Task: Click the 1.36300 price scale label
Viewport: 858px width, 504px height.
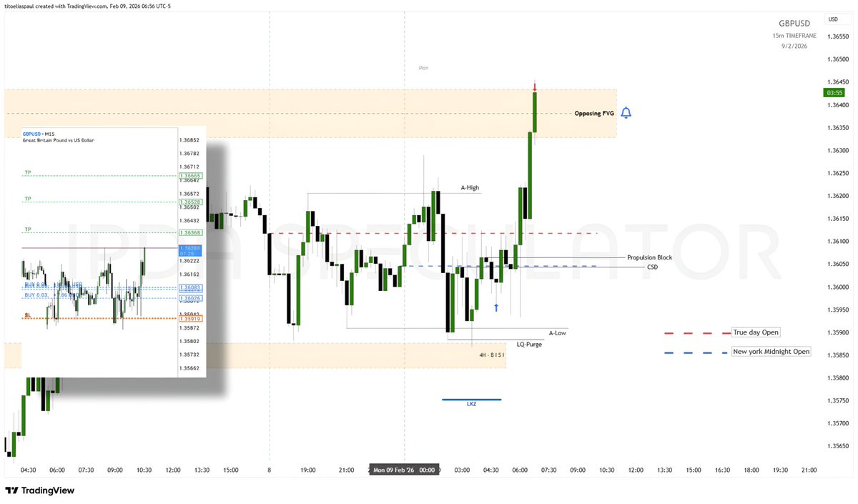Action: (838, 151)
